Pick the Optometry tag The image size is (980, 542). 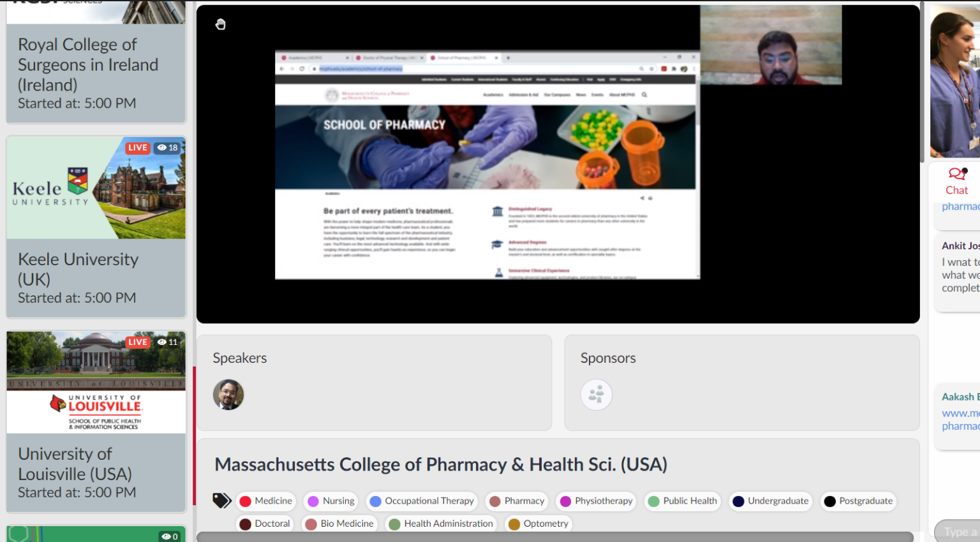(x=538, y=524)
